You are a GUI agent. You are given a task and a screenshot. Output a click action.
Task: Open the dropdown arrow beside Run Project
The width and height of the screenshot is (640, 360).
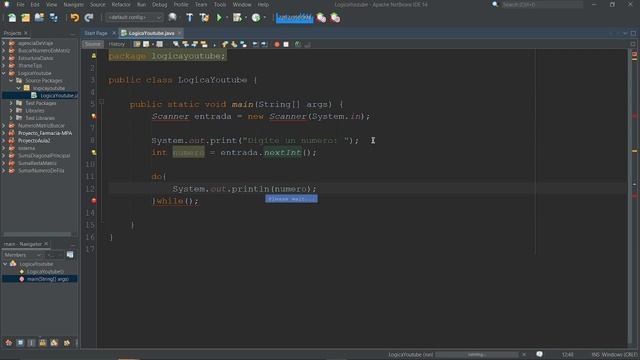(x=227, y=18)
